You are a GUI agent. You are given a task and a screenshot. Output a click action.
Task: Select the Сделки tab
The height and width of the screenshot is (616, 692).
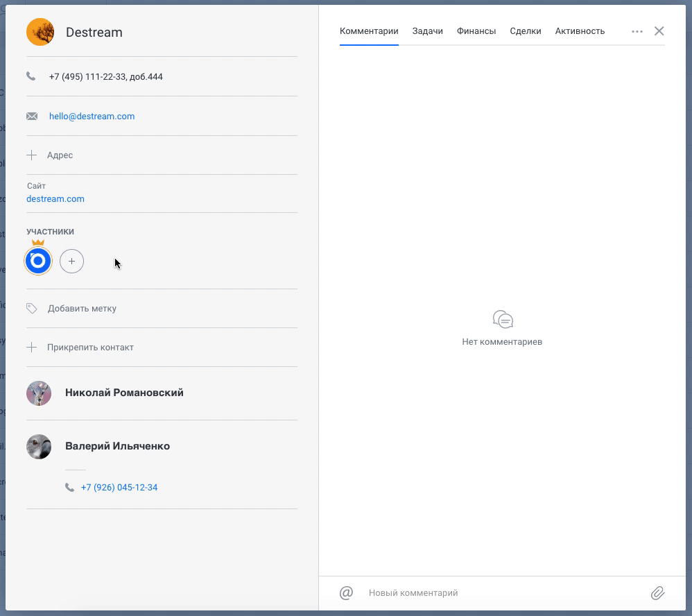click(x=525, y=31)
